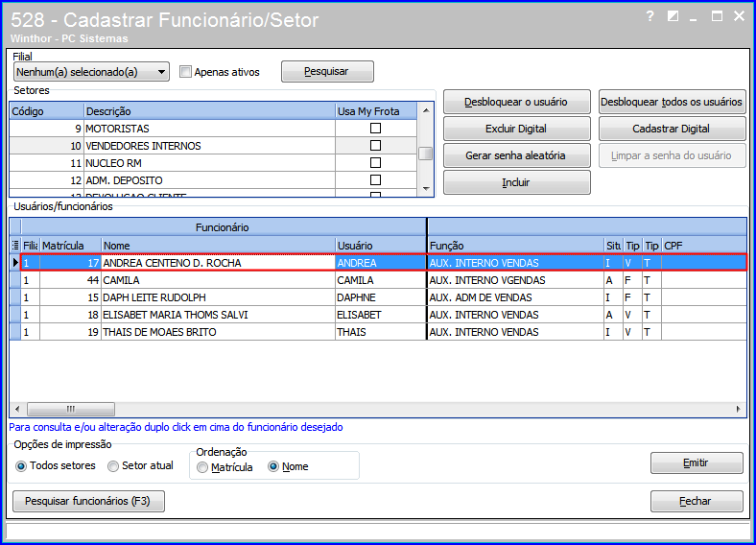
Task: Click the AUX. INTERNO VGENDAS function cell
Action: (516, 280)
